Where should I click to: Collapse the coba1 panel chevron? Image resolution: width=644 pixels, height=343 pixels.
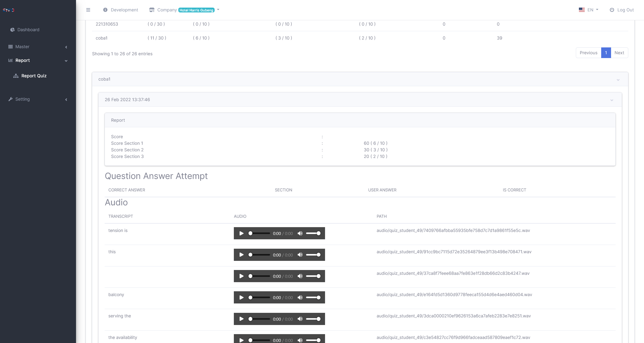click(618, 80)
